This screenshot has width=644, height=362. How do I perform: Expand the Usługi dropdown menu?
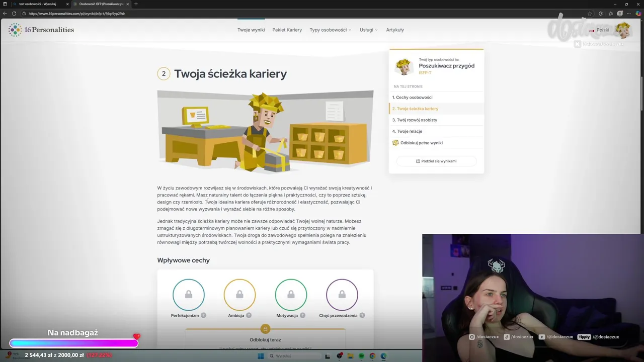click(x=368, y=30)
